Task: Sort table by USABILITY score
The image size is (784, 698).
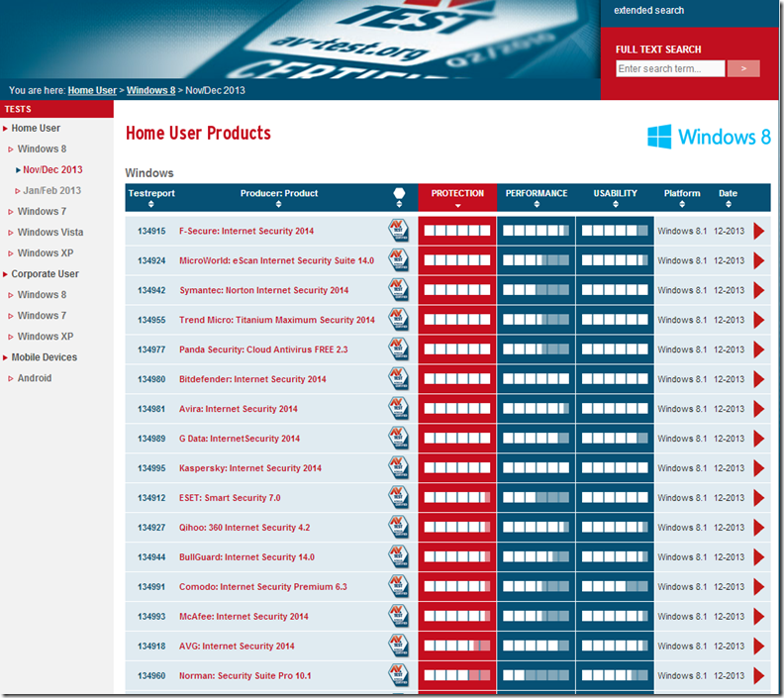Action: click(x=616, y=204)
